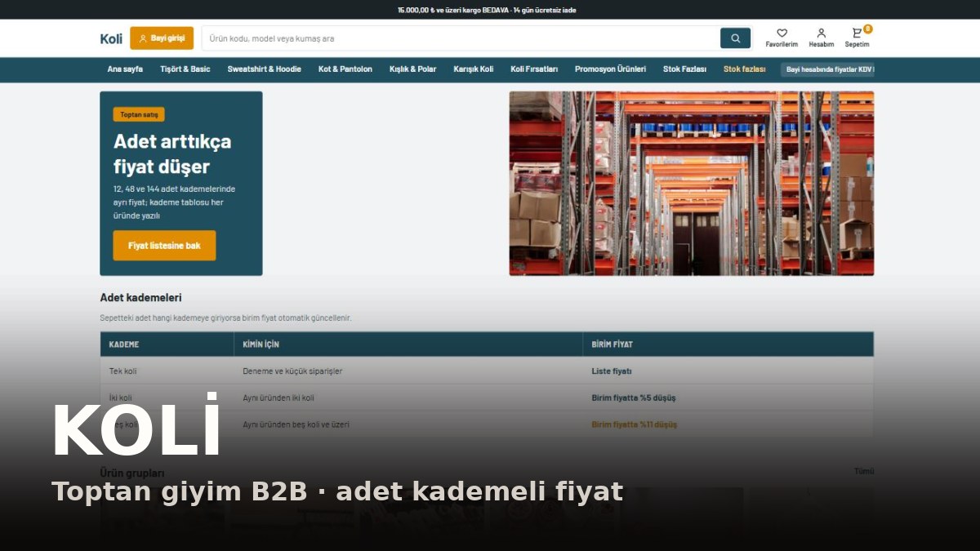Viewport: 980px width, 551px height.
Task: Open the Bayi girişi login button
Action: [x=162, y=38]
